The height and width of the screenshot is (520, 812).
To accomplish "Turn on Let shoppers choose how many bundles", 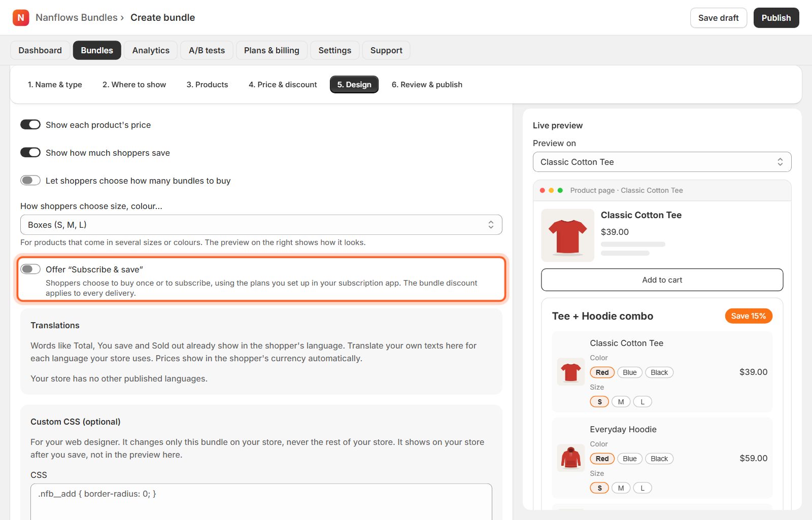I will point(30,181).
